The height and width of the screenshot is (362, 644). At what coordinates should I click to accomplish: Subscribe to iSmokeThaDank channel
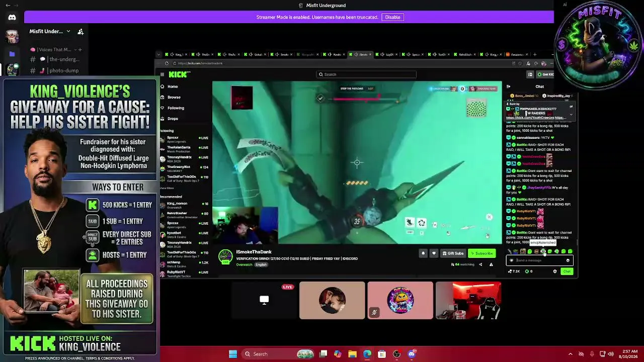coord(481,253)
